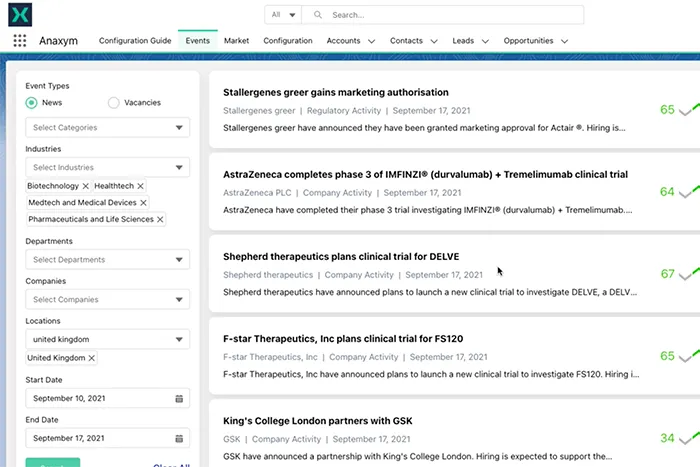
Task: Click the search magnifier icon
Action: click(x=317, y=15)
